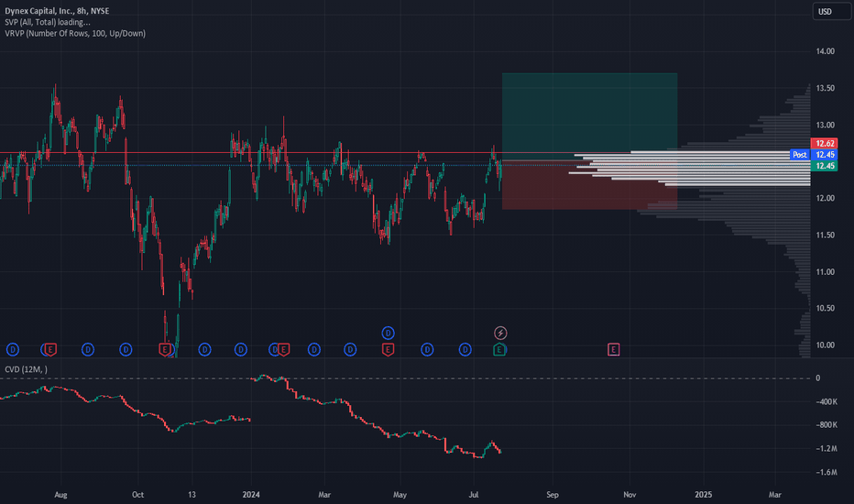Select the dividend marker just left of first Mar
The height and width of the screenshot is (504, 854).
click(314, 350)
